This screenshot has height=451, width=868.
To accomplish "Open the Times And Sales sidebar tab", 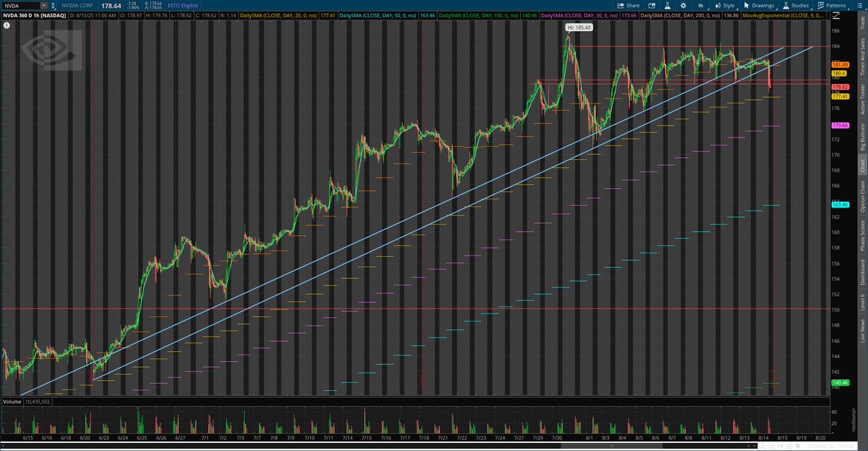I will [x=861, y=56].
